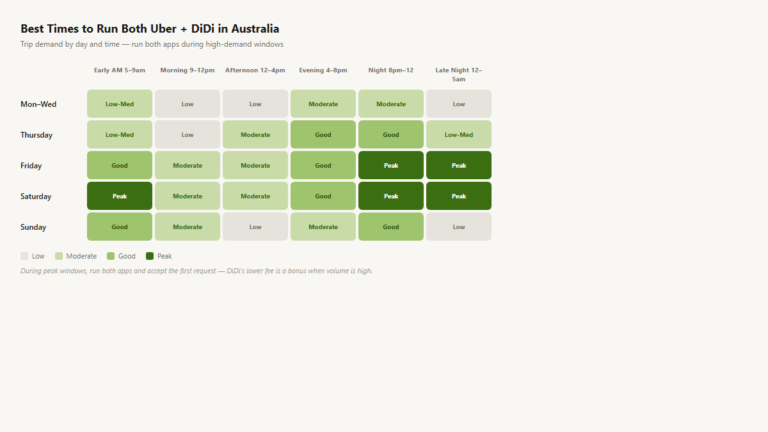Click the Night 8pm–12 column header
Screen dimensions: 768x432
[391, 70]
